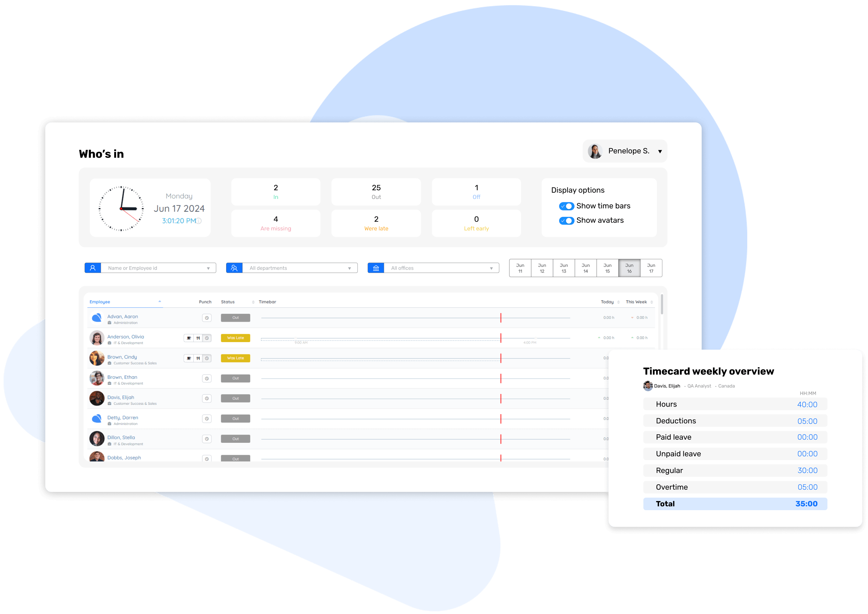This screenshot has height=614, width=868.
Task: Click Davis, Elijah avatar in Timecard overview
Action: click(x=648, y=386)
